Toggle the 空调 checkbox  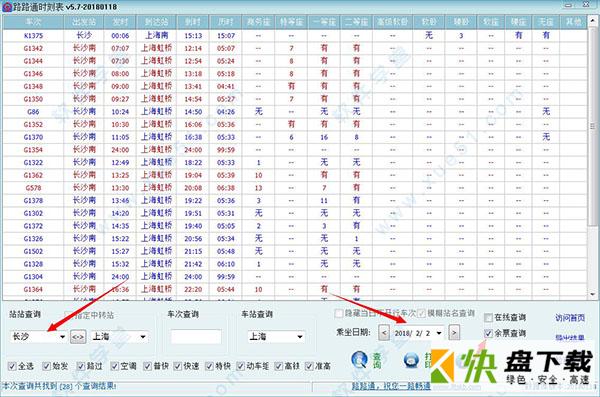tap(115, 366)
